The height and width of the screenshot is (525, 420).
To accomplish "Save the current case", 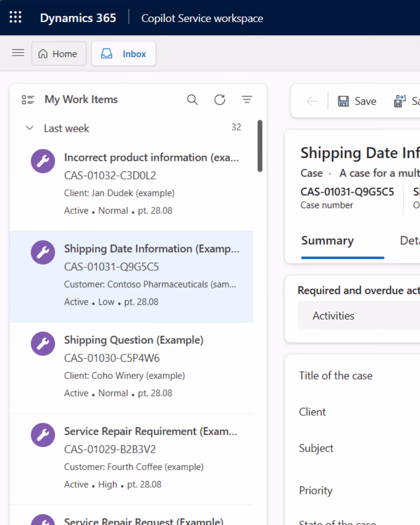I will [x=357, y=101].
